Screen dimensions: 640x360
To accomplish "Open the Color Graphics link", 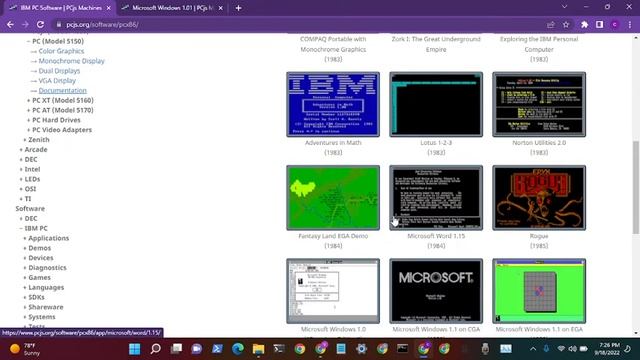I will coord(61,51).
